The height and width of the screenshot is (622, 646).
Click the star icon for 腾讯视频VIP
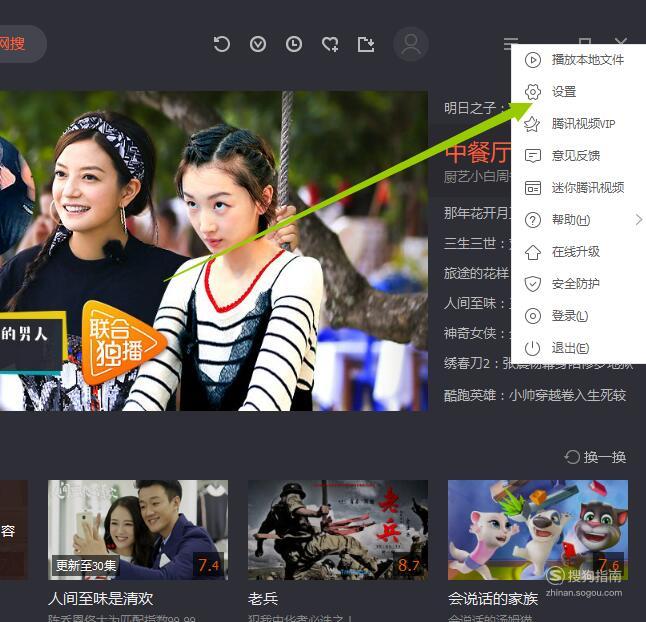(x=532, y=124)
